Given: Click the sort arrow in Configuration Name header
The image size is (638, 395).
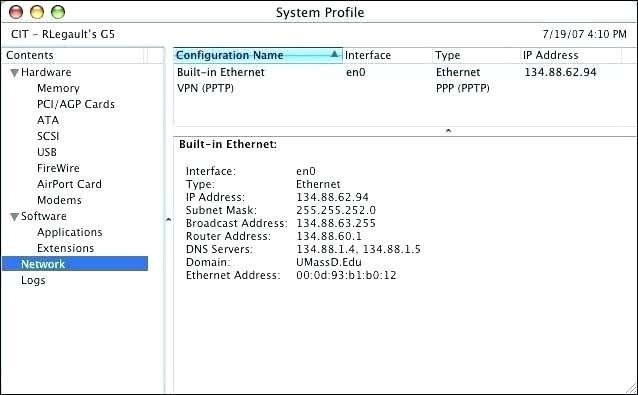Looking at the screenshot, I should coord(334,54).
